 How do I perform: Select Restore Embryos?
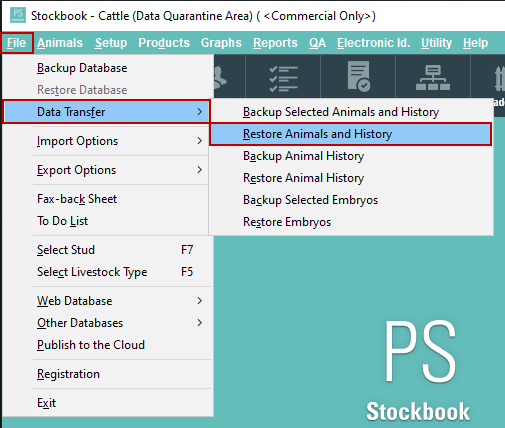coord(351,222)
